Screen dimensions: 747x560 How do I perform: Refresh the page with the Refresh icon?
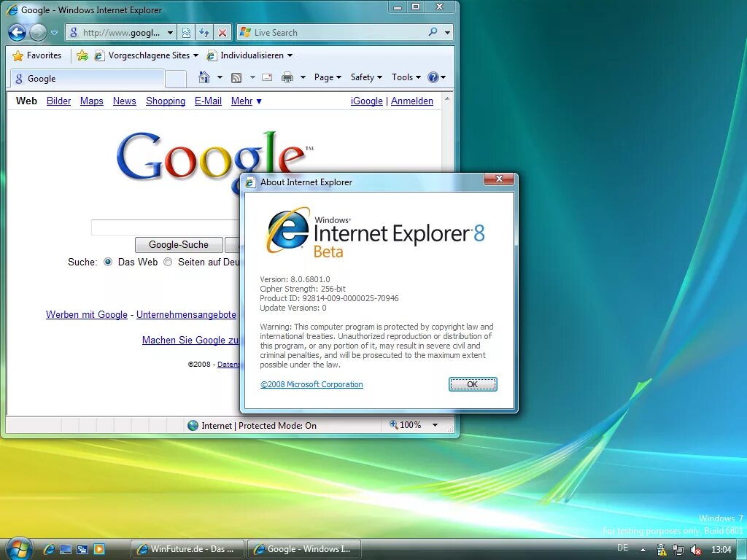tap(204, 32)
